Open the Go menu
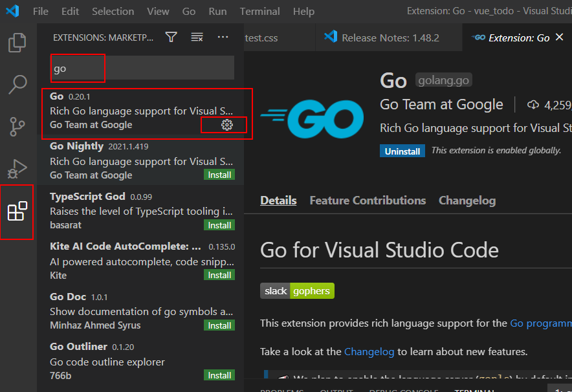Screen dimensions: 572x392 tap(188, 11)
